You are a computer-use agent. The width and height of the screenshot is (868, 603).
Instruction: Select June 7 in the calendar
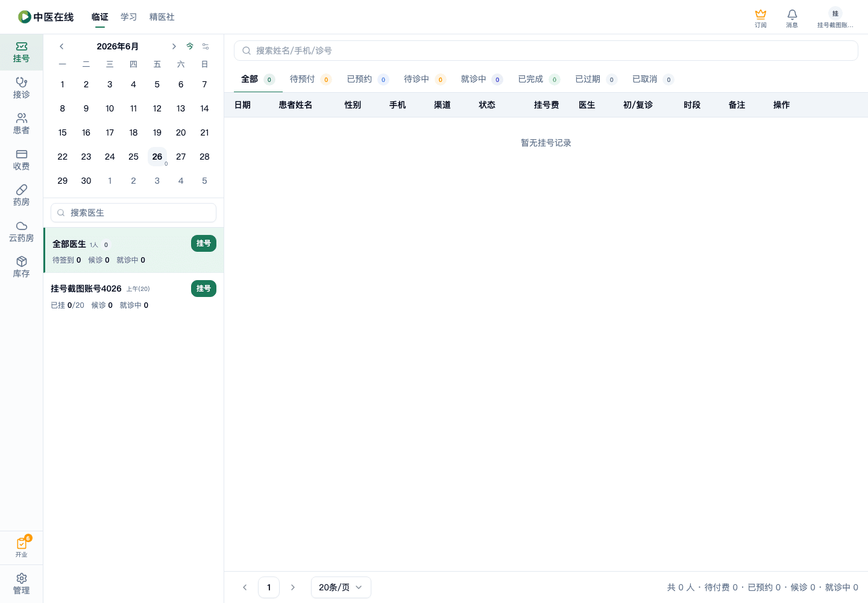pyautogui.click(x=204, y=84)
